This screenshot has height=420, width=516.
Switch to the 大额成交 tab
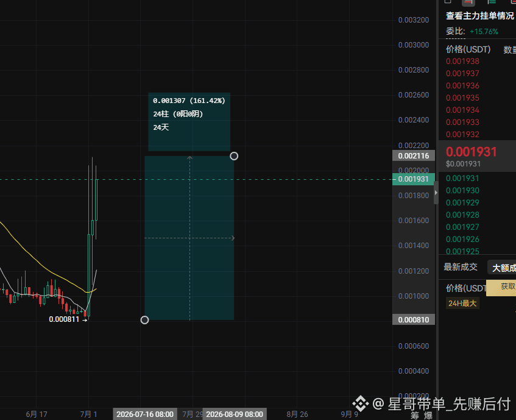[x=503, y=268]
